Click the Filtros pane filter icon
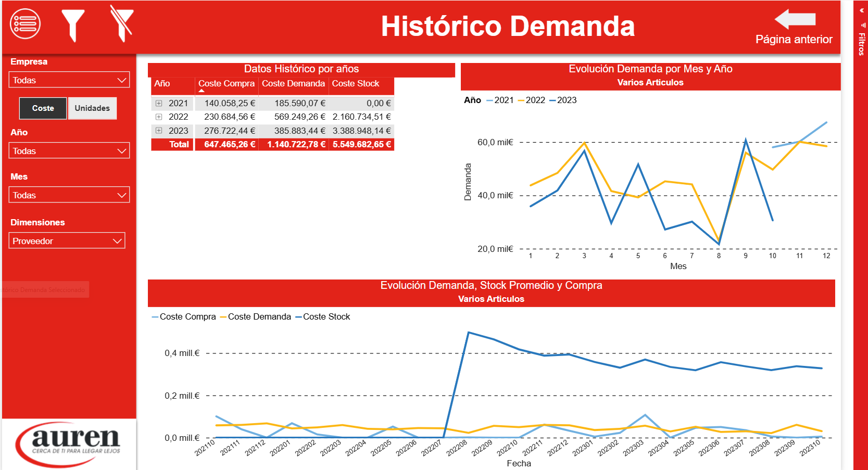The image size is (868, 470). pyautogui.click(x=862, y=24)
